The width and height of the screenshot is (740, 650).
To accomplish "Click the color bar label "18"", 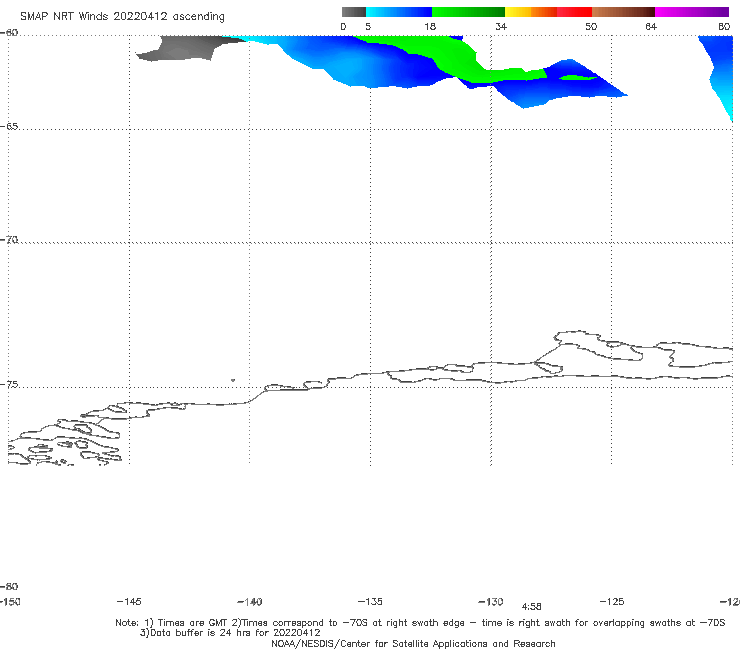I will [x=430, y=26].
